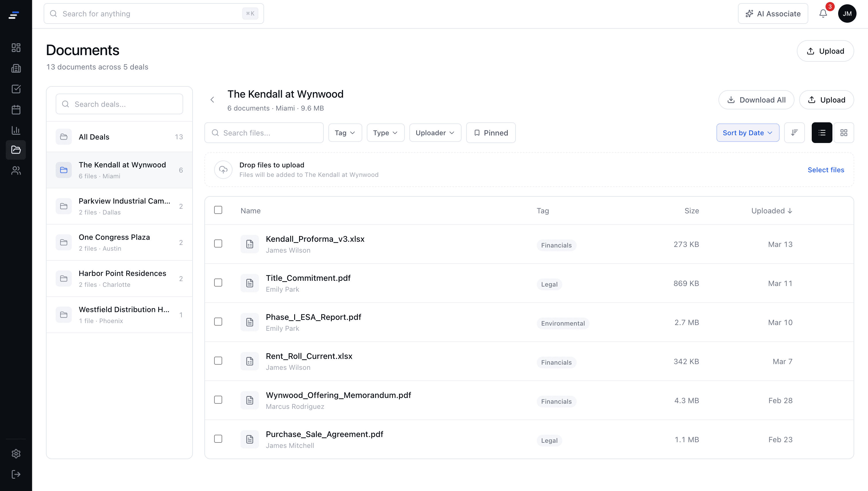868x491 pixels.
Task: Tick the Rent_Roll_Current.xlsx checkbox
Action: click(x=218, y=361)
